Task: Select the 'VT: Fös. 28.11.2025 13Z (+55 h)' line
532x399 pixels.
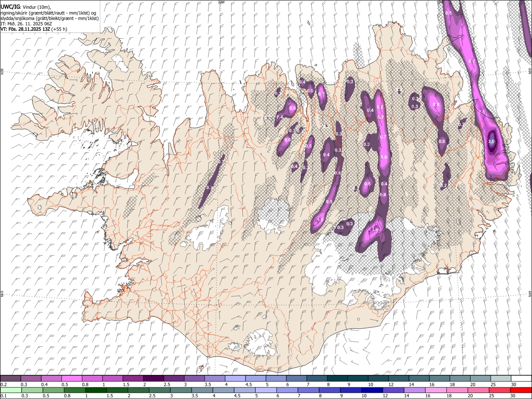Action: (34, 29)
